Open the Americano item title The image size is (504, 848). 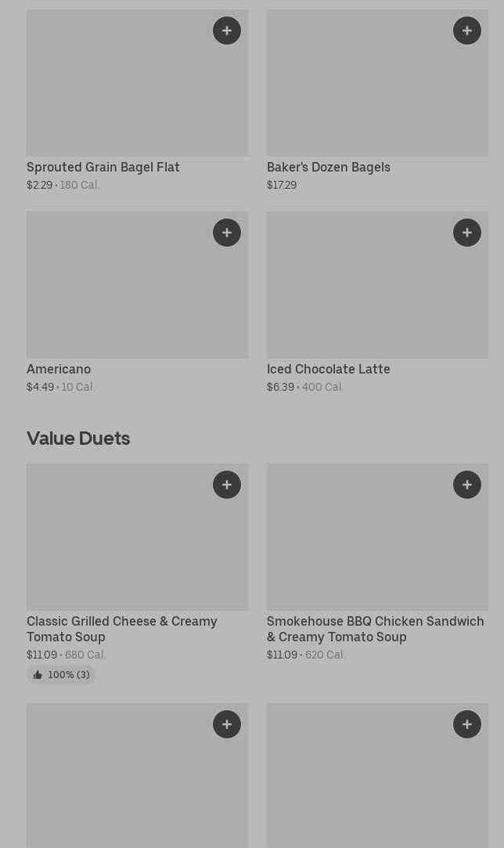[x=59, y=369]
